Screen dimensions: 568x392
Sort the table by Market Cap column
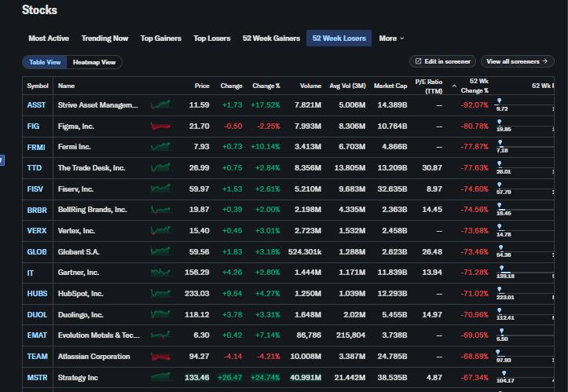click(390, 86)
